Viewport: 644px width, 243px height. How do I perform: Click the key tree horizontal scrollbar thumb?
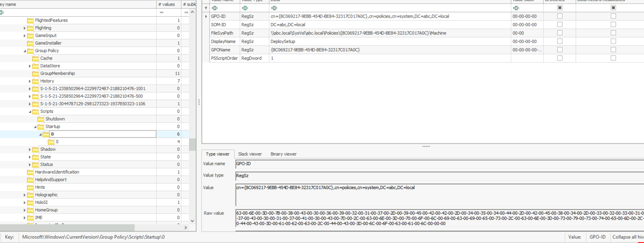tap(67, 228)
